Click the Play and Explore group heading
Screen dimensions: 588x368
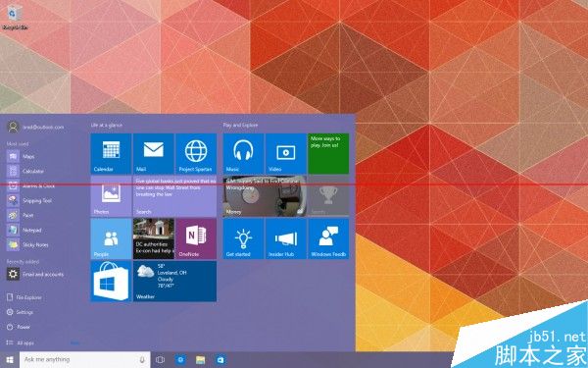click(x=240, y=125)
